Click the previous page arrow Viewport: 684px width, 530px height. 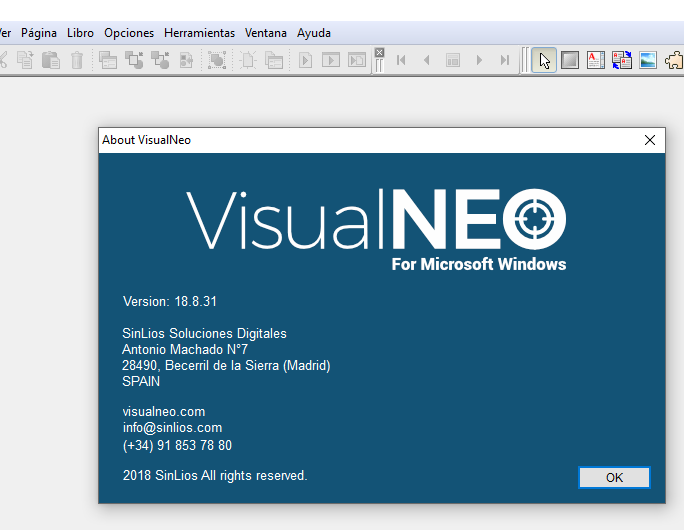point(427,60)
